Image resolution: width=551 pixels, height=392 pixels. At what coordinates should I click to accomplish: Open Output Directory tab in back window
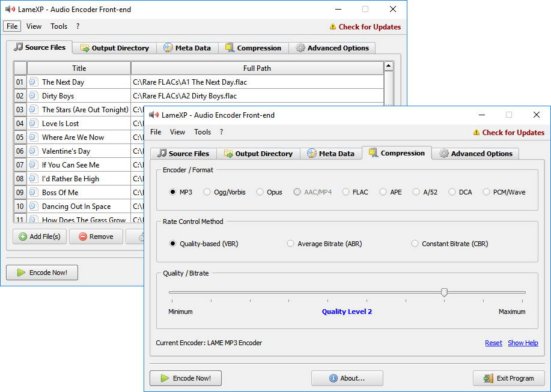pos(115,48)
